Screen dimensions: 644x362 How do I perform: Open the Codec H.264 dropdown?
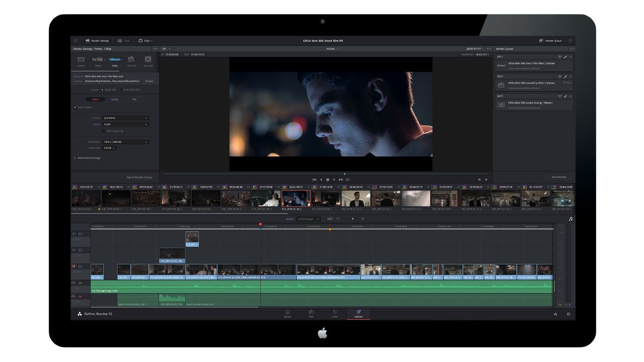pos(125,124)
